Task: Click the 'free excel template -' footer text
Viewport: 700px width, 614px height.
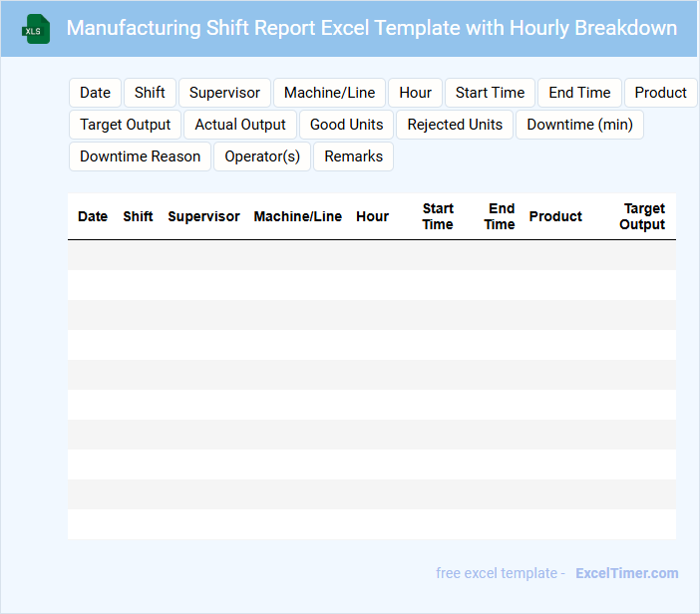Action: [x=501, y=573]
